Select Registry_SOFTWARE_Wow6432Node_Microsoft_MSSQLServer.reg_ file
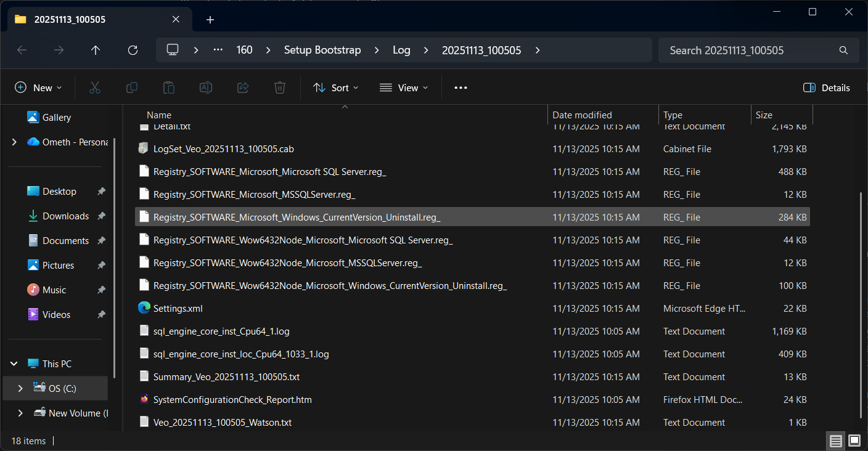This screenshot has height=451, width=868. coord(472,262)
